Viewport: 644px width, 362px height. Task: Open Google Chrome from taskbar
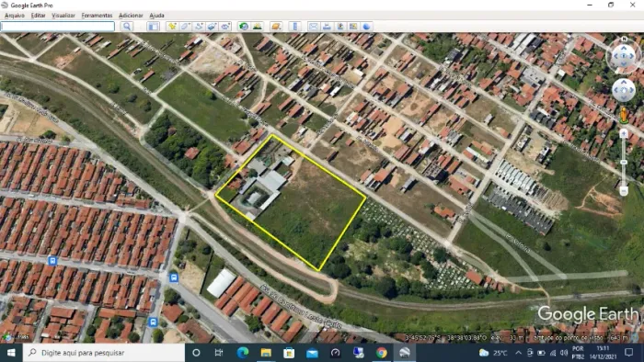[382, 353]
